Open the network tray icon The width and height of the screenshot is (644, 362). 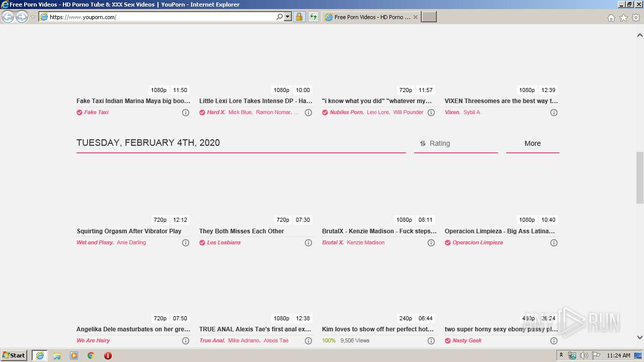pos(572,355)
